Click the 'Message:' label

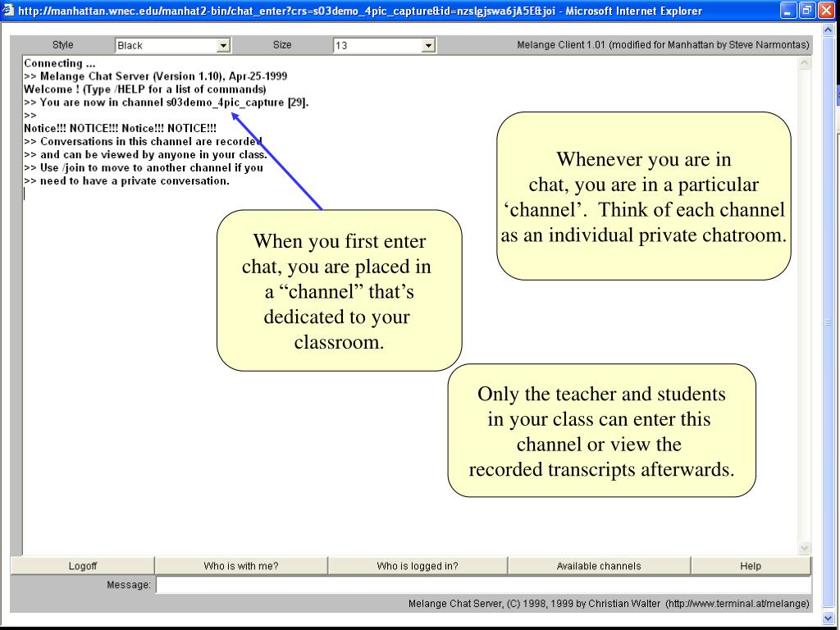pyautogui.click(x=129, y=585)
